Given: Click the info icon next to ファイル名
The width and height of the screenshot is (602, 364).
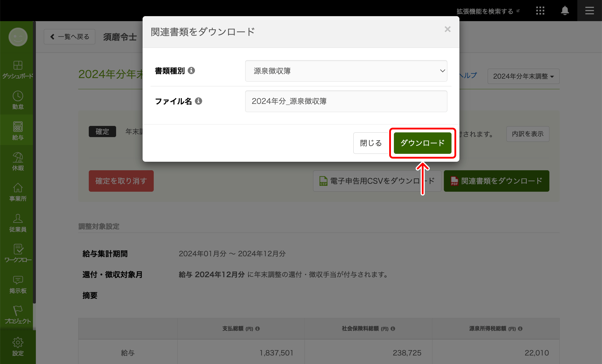Looking at the screenshot, I should 199,101.
